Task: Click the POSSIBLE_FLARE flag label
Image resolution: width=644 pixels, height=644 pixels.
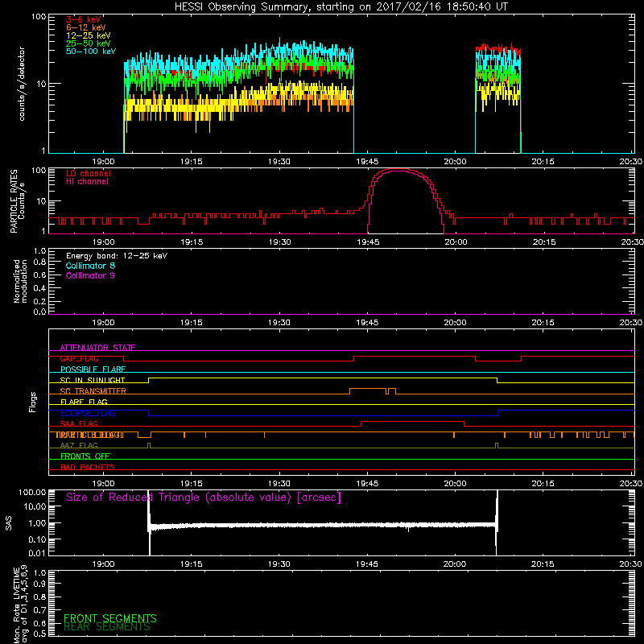Action: coord(93,369)
